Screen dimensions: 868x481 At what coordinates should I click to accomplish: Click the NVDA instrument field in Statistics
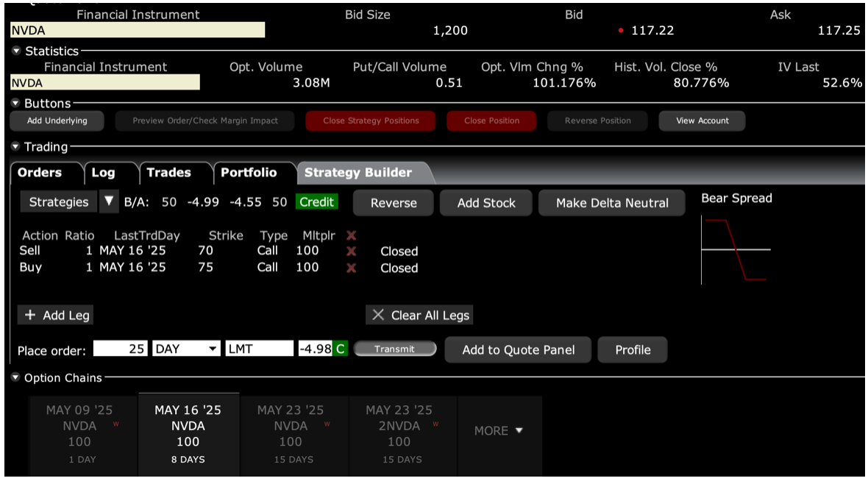pyautogui.click(x=105, y=82)
